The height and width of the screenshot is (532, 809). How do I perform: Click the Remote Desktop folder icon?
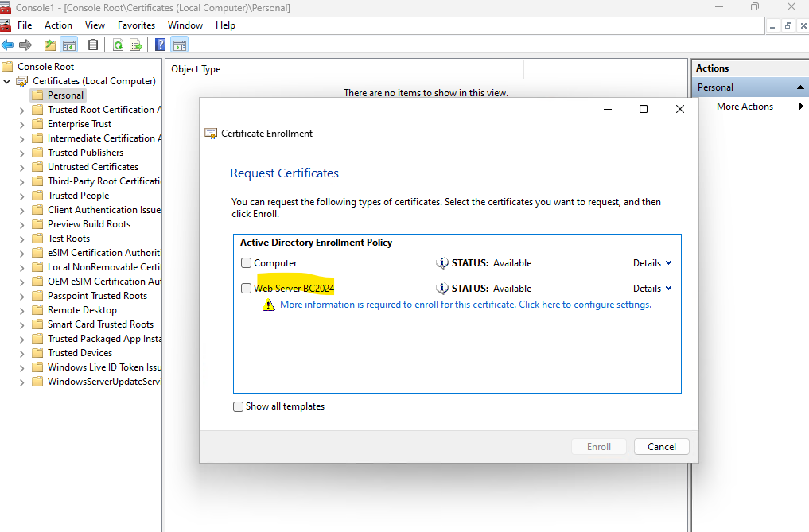pos(37,310)
